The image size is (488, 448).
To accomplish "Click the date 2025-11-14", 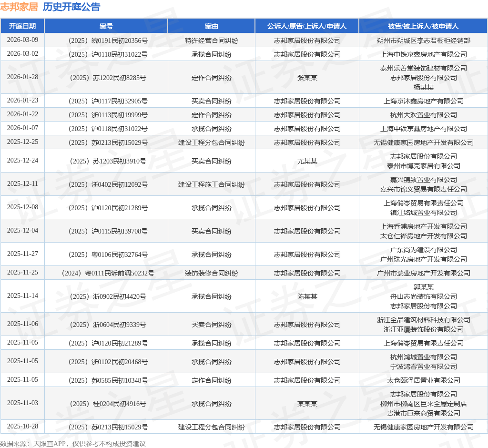I will [23, 296].
